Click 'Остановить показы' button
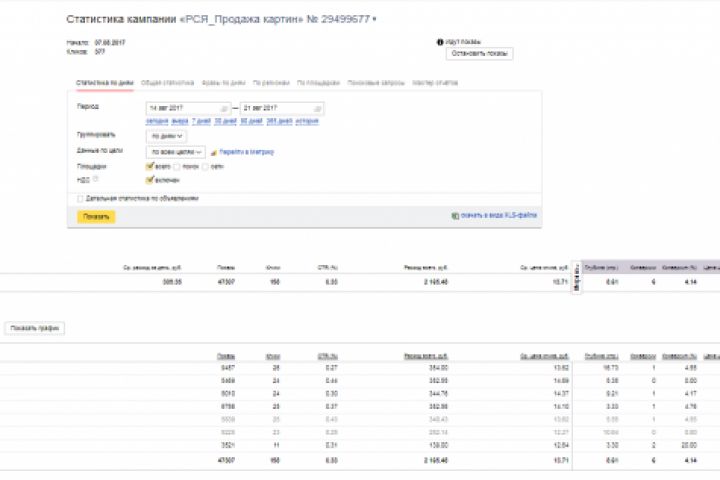720x480 pixels. pyautogui.click(x=480, y=54)
